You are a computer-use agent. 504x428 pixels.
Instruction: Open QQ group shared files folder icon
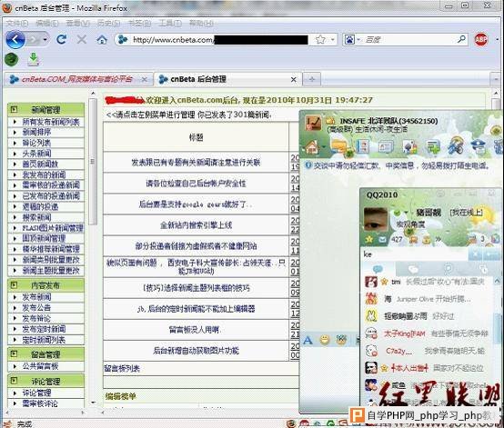pos(339,146)
